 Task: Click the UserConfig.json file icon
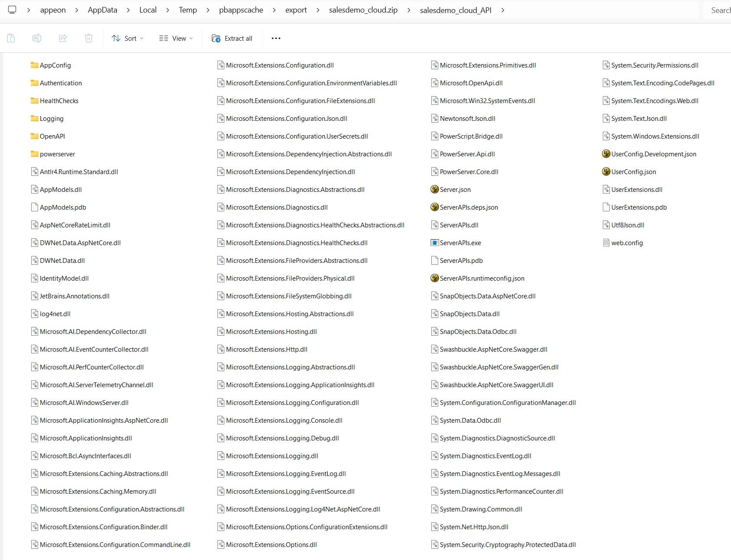pyautogui.click(x=606, y=172)
